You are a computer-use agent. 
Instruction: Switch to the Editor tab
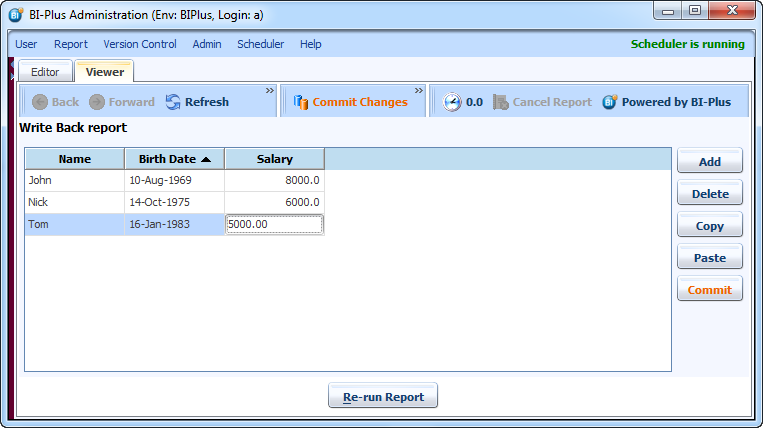click(x=45, y=72)
